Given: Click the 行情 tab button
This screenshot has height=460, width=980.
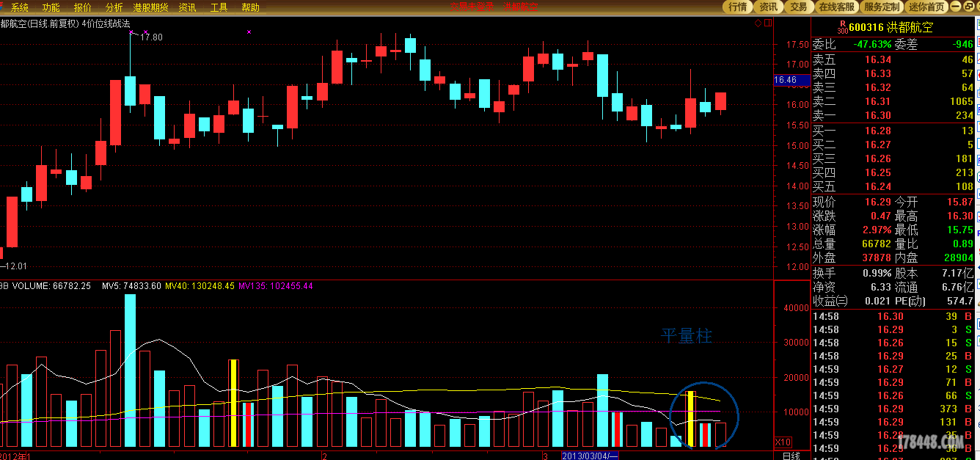Looking at the screenshot, I should click(x=737, y=7).
